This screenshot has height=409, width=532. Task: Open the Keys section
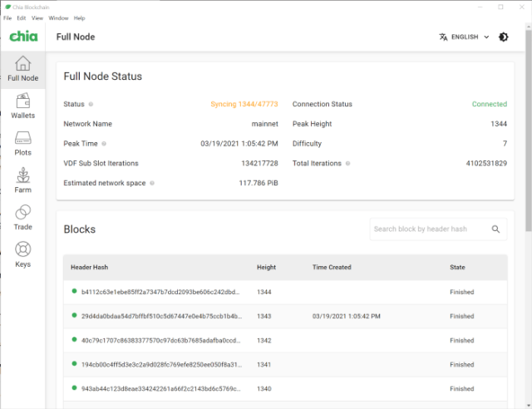(22, 254)
